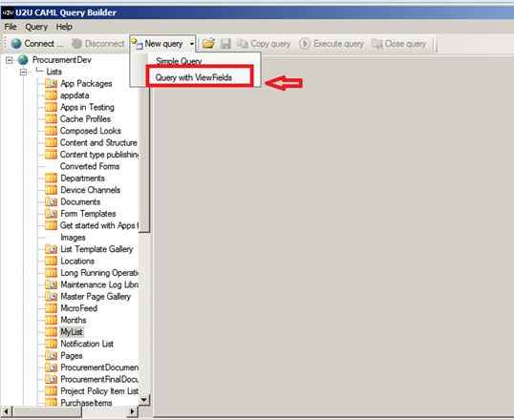Select the Composed Looks list icon
The width and height of the screenshot is (514, 420).
click(51, 131)
